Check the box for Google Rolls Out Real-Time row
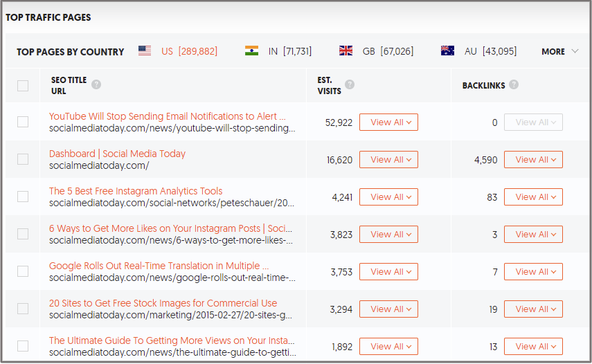Image resolution: width=592 pixels, height=364 pixels. click(23, 271)
